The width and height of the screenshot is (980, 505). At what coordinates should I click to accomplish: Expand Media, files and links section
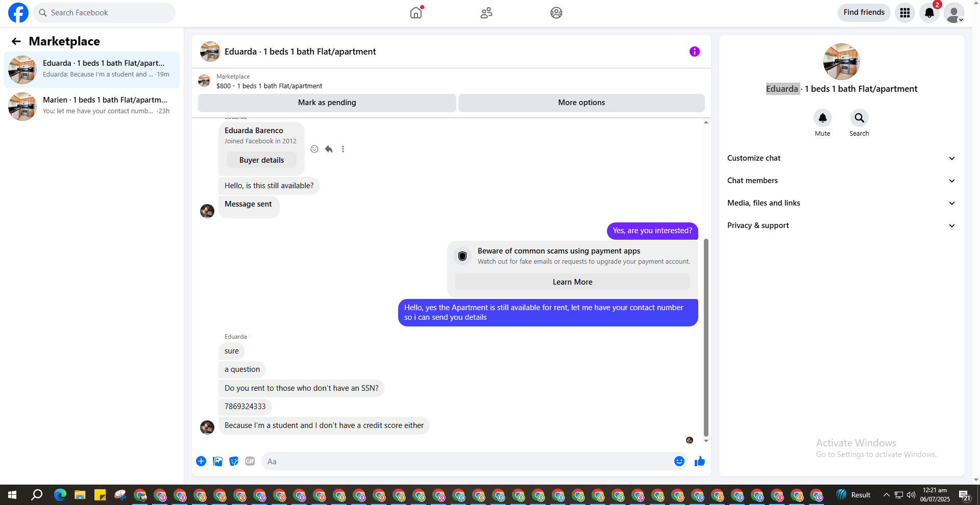[841, 203]
